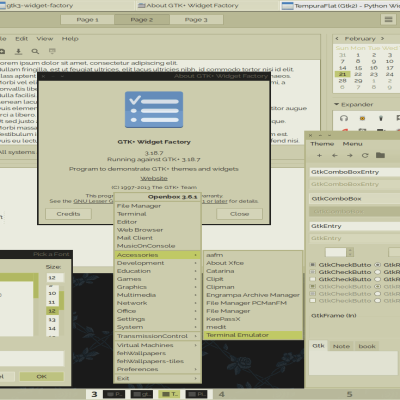The image size is (400, 400).
Task: Click the plus icon in TempuraFlat toolbar
Action: click(319, 155)
